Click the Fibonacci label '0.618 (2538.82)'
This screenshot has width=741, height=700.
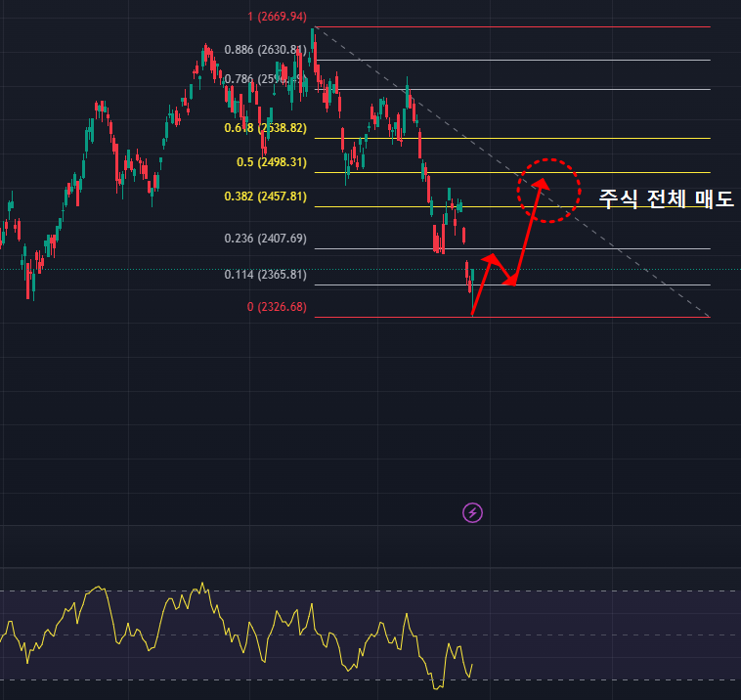266,128
